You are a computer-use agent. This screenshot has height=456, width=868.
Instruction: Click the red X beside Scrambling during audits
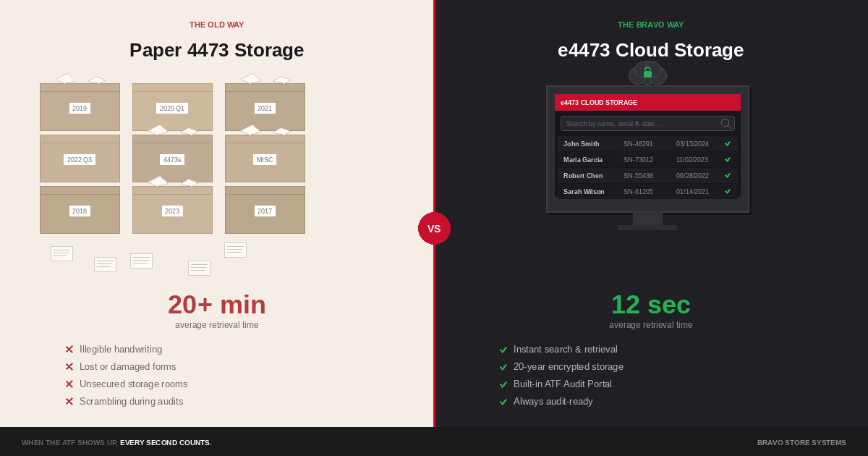[69, 402]
